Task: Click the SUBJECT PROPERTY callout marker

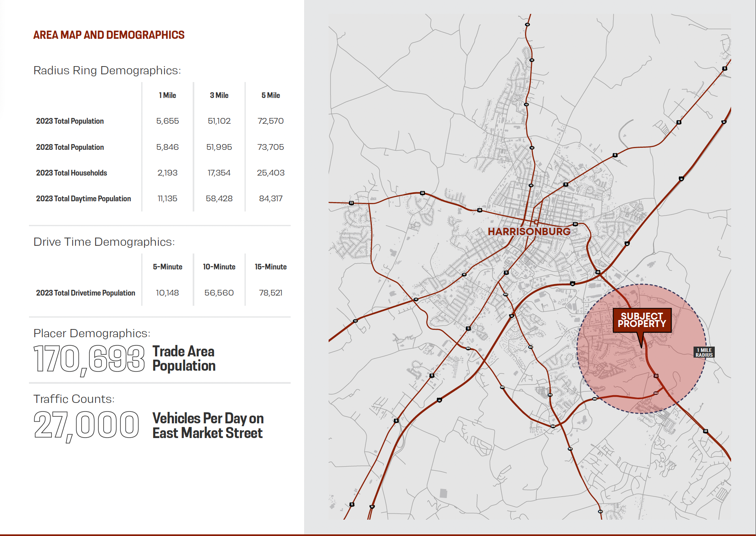Action: click(642, 320)
